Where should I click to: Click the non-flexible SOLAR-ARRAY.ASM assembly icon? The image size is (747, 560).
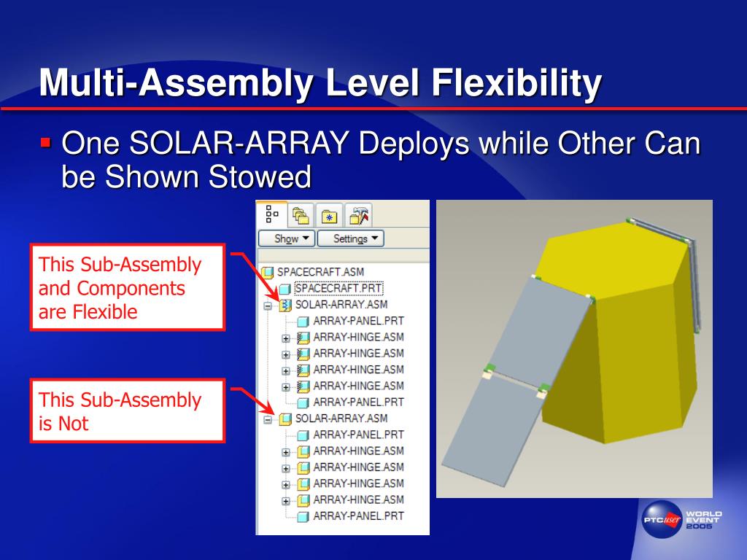285,419
